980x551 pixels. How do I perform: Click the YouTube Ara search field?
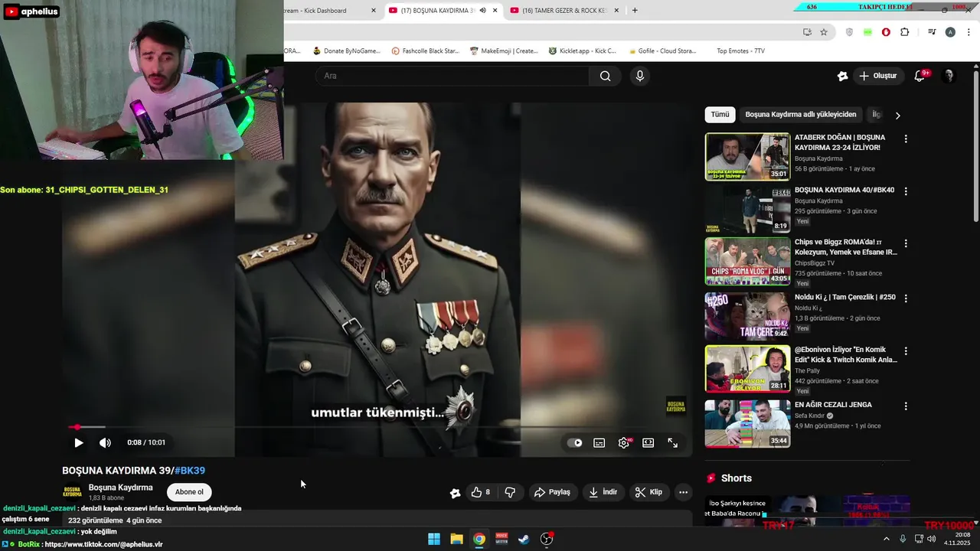[x=452, y=76]
